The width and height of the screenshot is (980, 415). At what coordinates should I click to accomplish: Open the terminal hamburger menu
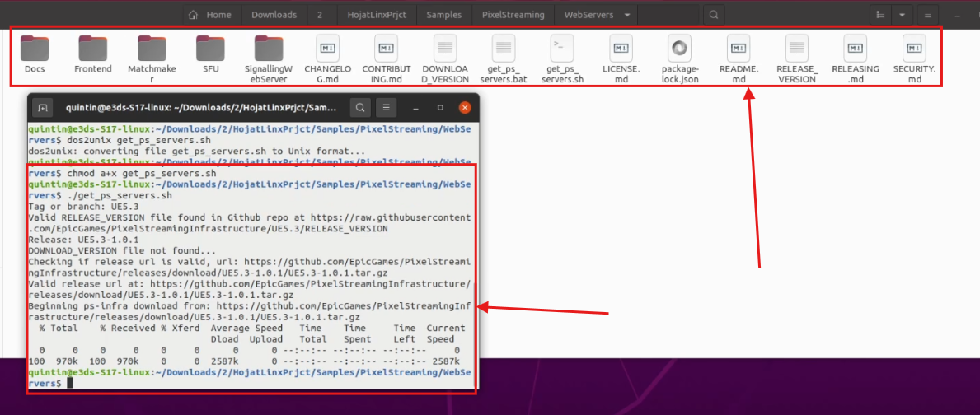[x=386, y=107]
